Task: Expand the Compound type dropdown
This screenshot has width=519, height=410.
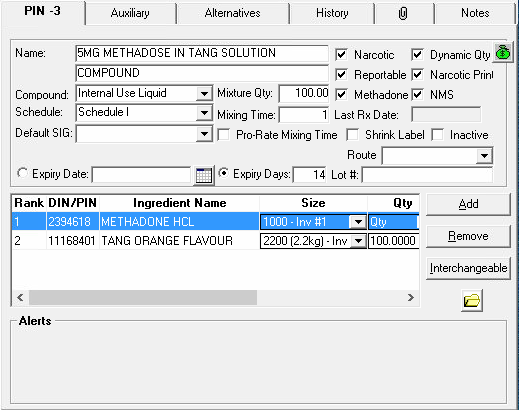Action: [204, 93]
